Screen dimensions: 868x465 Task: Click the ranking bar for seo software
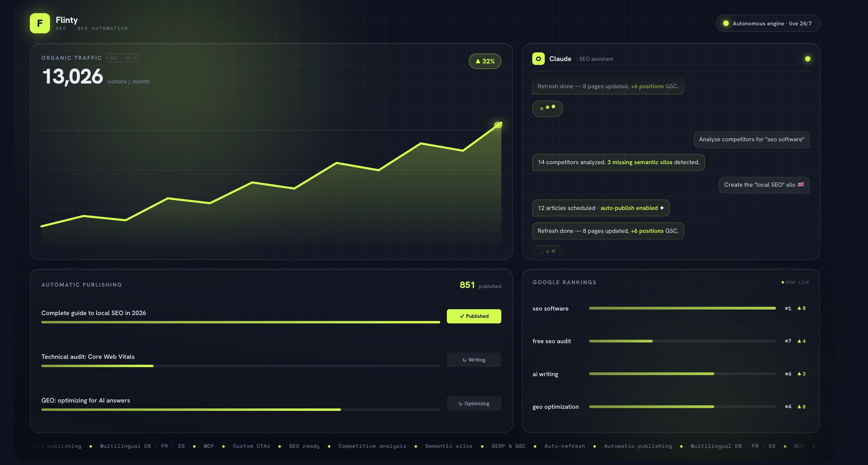683,308
